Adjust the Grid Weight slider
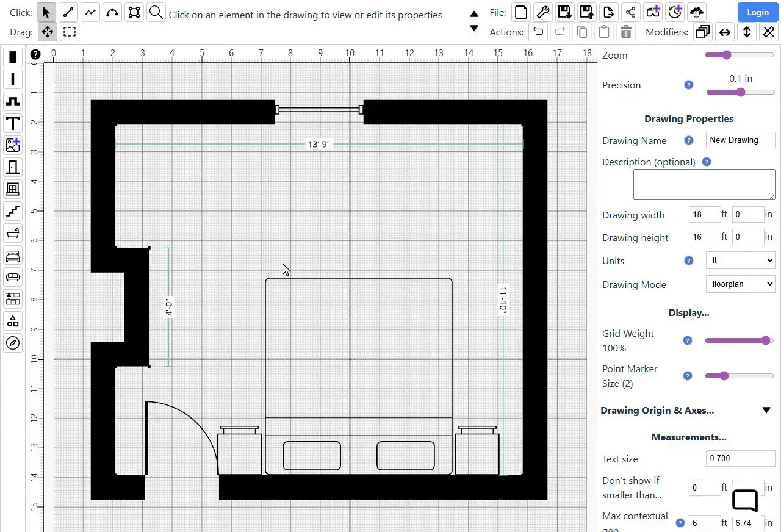781x532 pixels. click(x=740, y=340)
